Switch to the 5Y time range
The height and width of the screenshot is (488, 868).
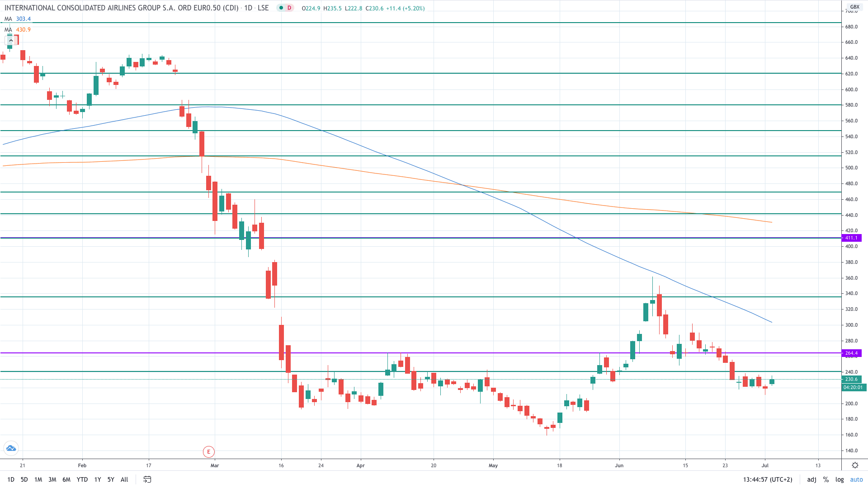click(111, 479)
